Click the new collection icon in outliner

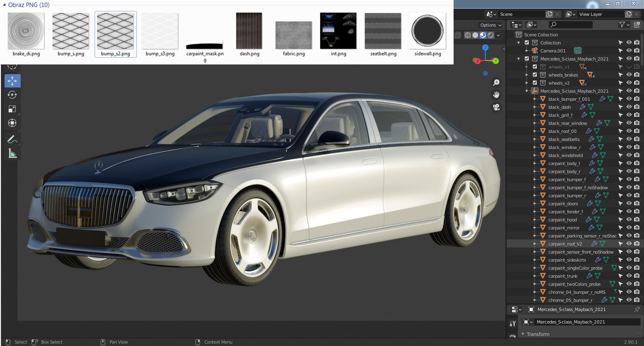[637, 24]
